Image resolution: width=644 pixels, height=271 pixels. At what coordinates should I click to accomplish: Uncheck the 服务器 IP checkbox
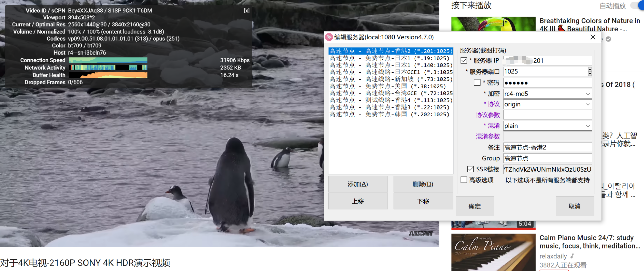pos(463,60)
